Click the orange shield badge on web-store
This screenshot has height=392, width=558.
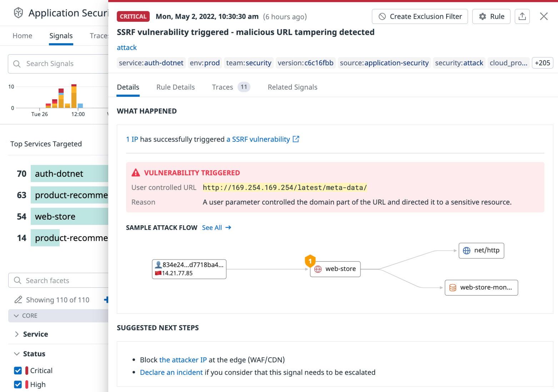pyautogui.click(x=310, y=261)
